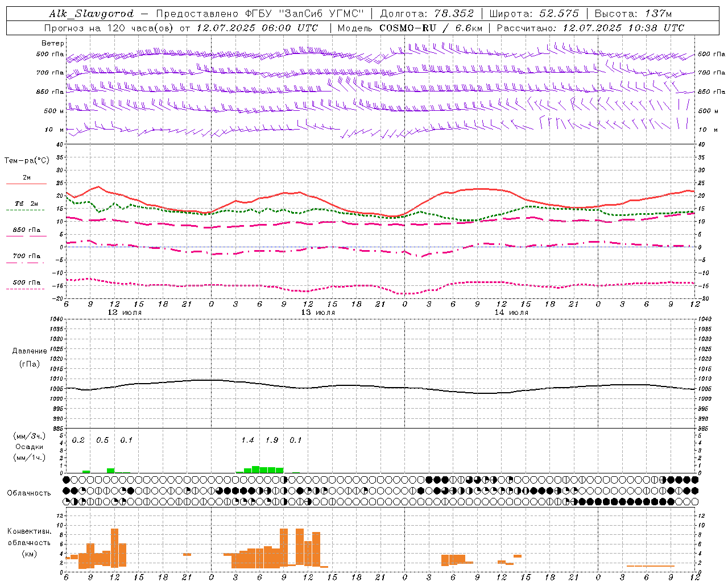Click the red line sample under the "2м" legend
Screen dimensions: 728x582
pos(26,184)
